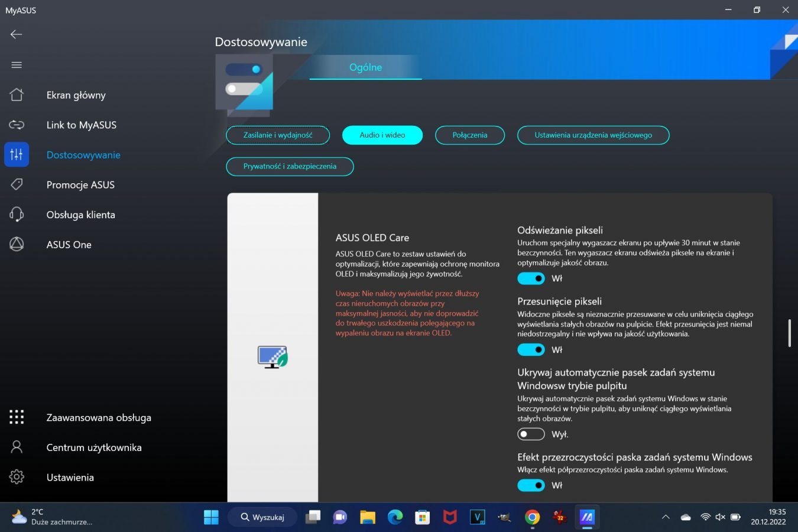Open Zaawansowana obsługa grid icon
This screenshot has width=798, height=532.
pyautogui.click(x=17, y=417)
